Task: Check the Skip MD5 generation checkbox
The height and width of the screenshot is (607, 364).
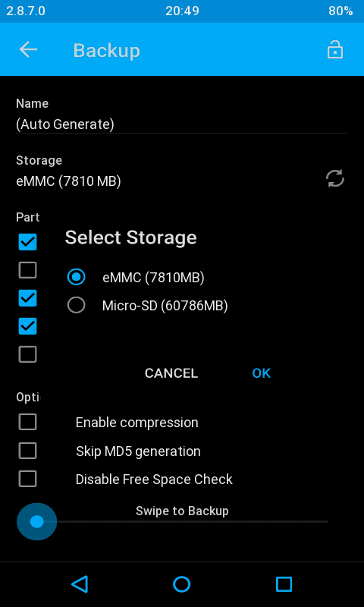Action: click(28, 451)
